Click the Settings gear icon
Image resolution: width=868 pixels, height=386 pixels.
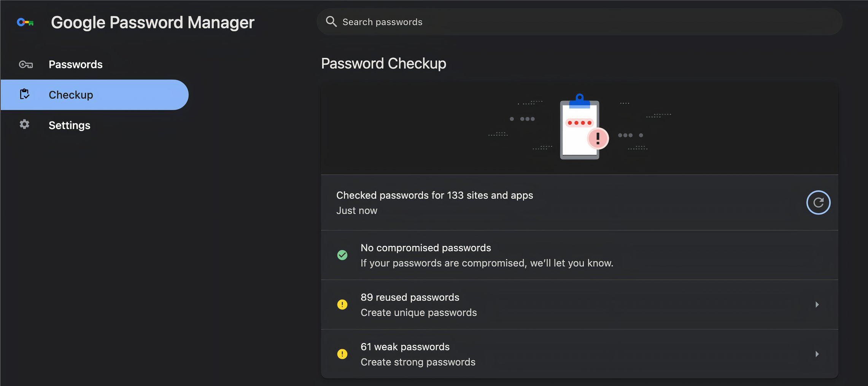click(x=24, y=124)
